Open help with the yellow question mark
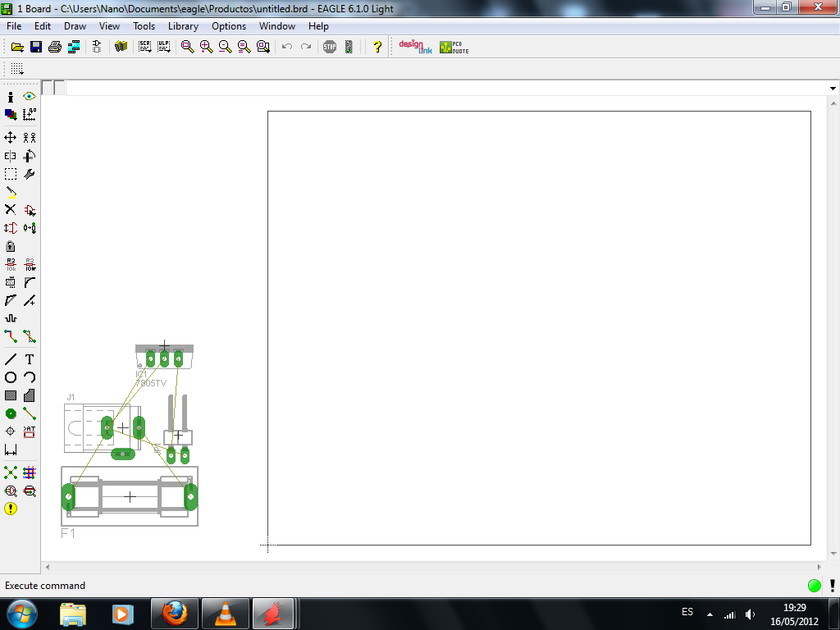 [x=377, y=47]
